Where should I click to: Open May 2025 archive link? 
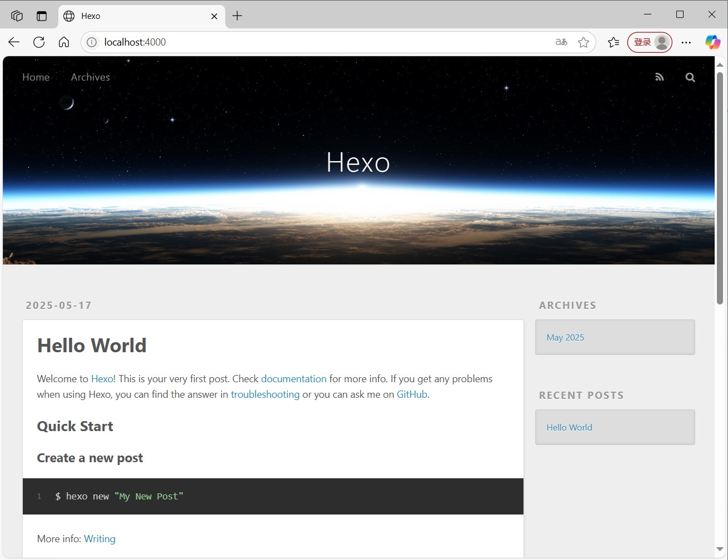click(565, 337)
